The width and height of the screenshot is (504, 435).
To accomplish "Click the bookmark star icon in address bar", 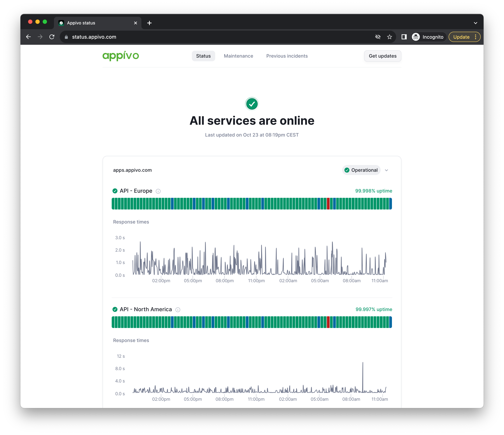I will [389, 37].
